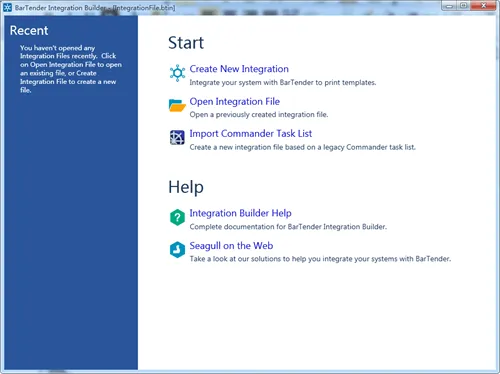Close the Integration Builder window
The image size is (500, 374).
(483, 6)
